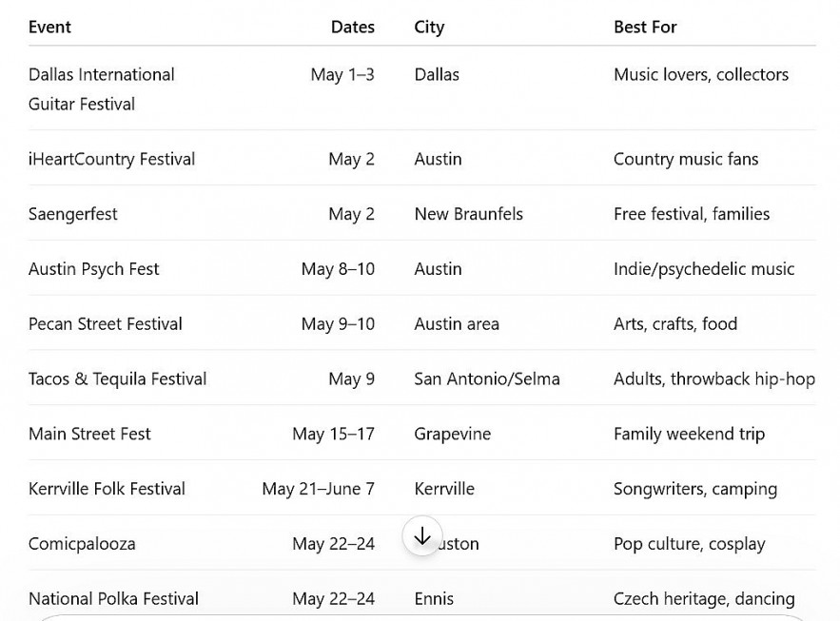The width and height of the screenshot is (840, 621).
Task: Select the iHeartCountry Festival event
Action: [x=112, y=159]
